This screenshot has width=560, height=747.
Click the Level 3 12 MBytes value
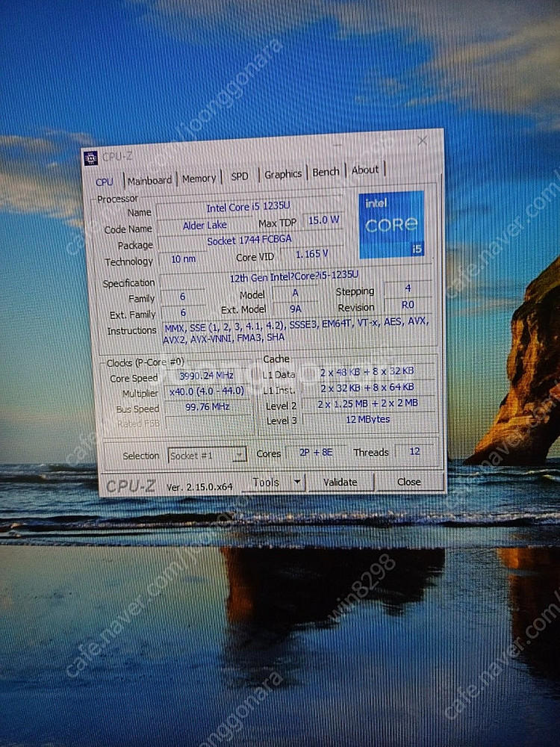coord(368,419)
